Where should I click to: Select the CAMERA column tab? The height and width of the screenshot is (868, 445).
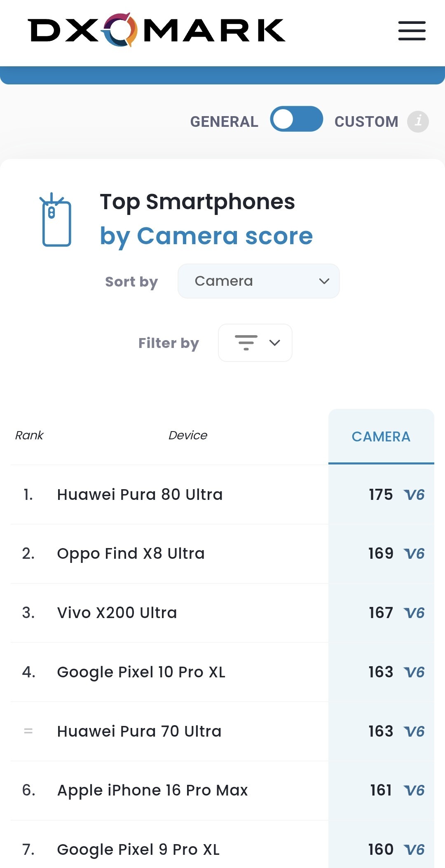(381, 436)
